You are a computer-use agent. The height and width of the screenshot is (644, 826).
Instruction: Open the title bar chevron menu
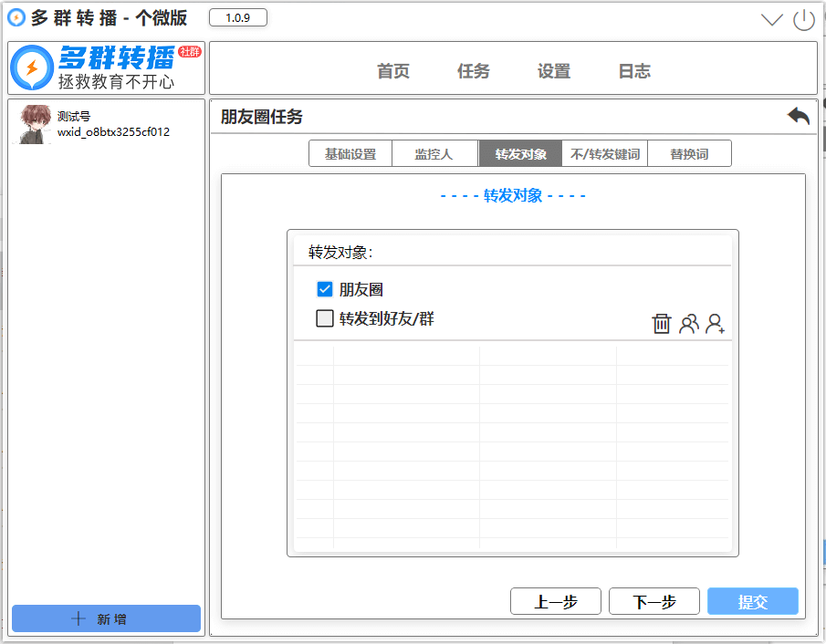click(772, 20)
